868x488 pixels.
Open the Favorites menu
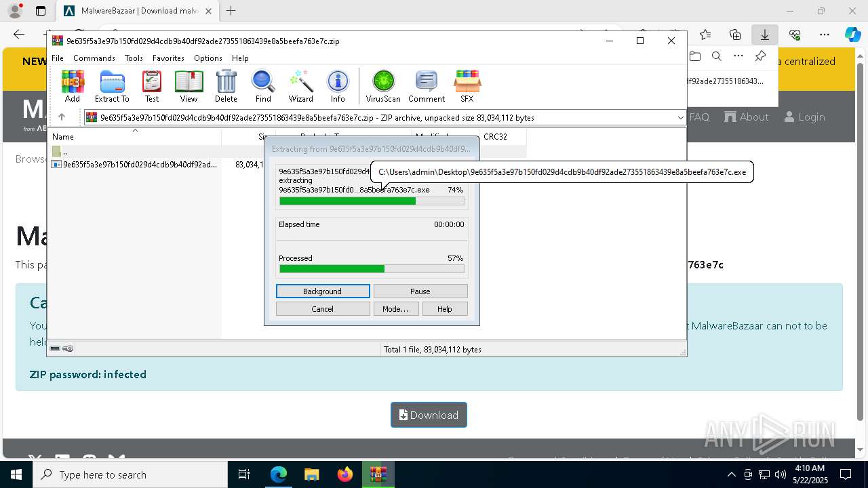click(168, 58)
